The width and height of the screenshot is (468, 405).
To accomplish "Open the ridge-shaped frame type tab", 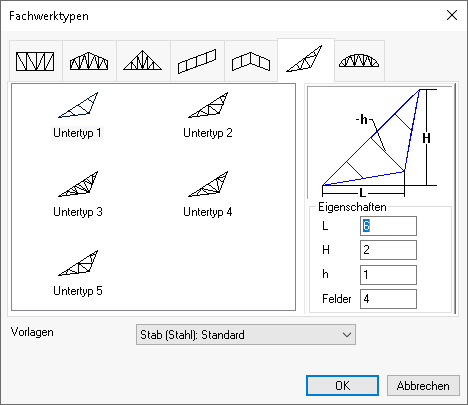I will coord(251,61).
